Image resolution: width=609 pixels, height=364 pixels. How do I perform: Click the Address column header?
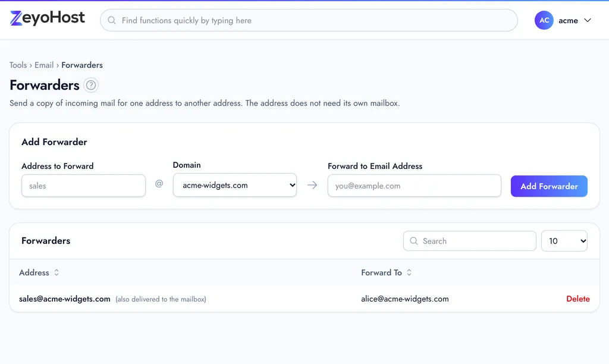tap(34, 272)
